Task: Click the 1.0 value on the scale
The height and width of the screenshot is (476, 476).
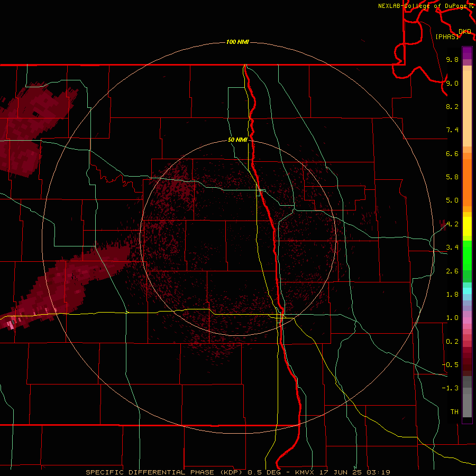Action: point(452,318)
